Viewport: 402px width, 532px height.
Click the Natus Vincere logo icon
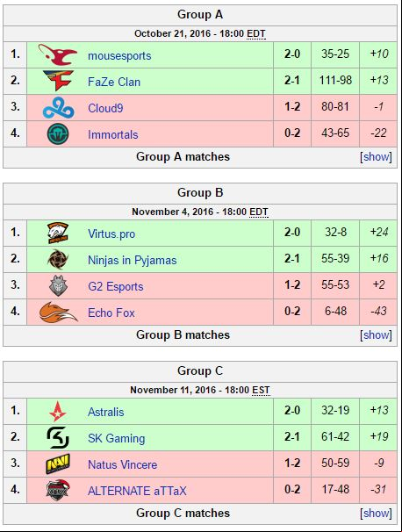point(58,464)
